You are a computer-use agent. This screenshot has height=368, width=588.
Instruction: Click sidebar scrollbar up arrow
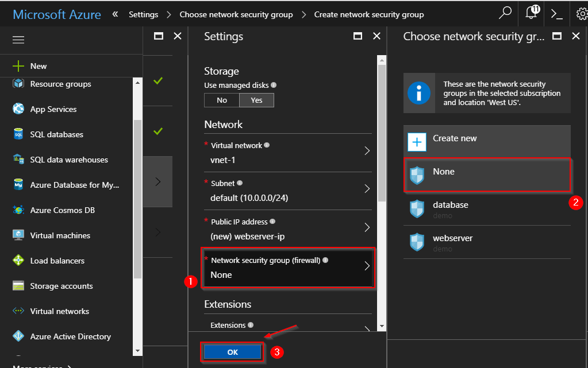(137, 83)
